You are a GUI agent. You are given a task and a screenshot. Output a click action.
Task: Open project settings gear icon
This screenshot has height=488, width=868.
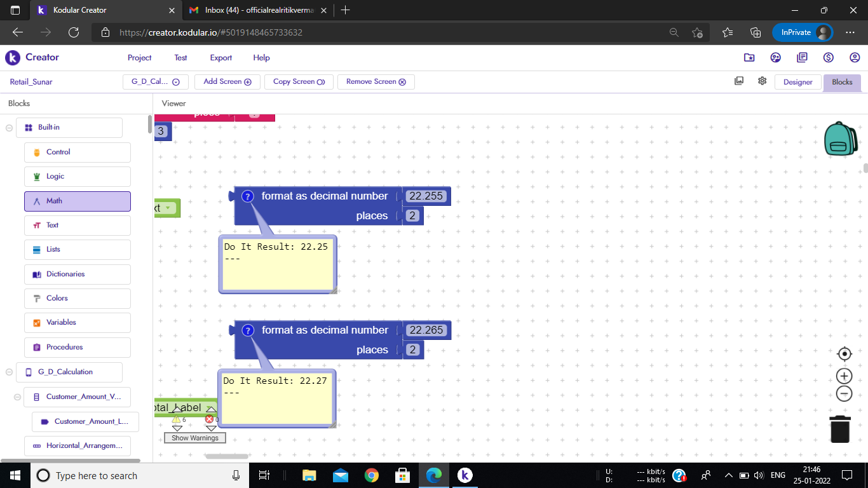(x=763, y=81)
